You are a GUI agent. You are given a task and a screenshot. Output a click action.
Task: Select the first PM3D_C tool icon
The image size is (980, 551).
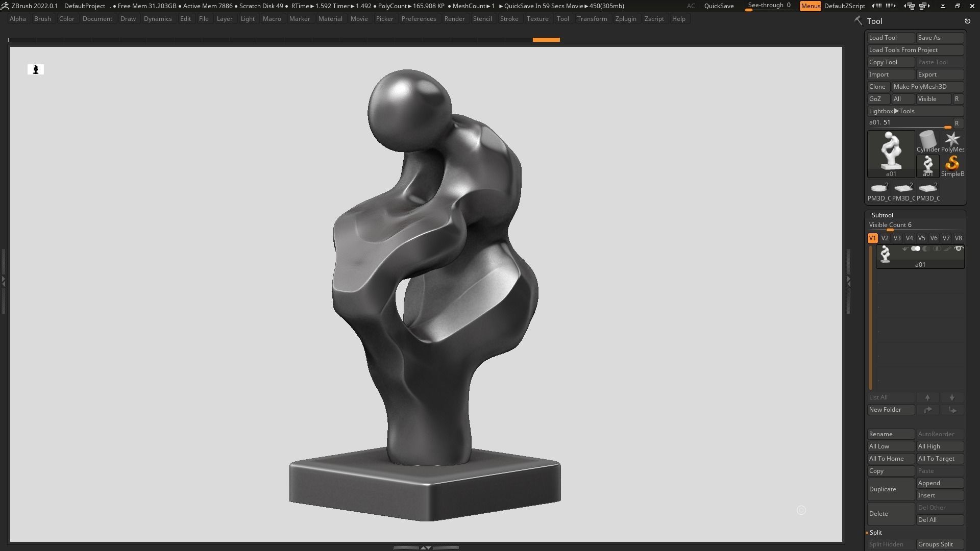[878, 191]
